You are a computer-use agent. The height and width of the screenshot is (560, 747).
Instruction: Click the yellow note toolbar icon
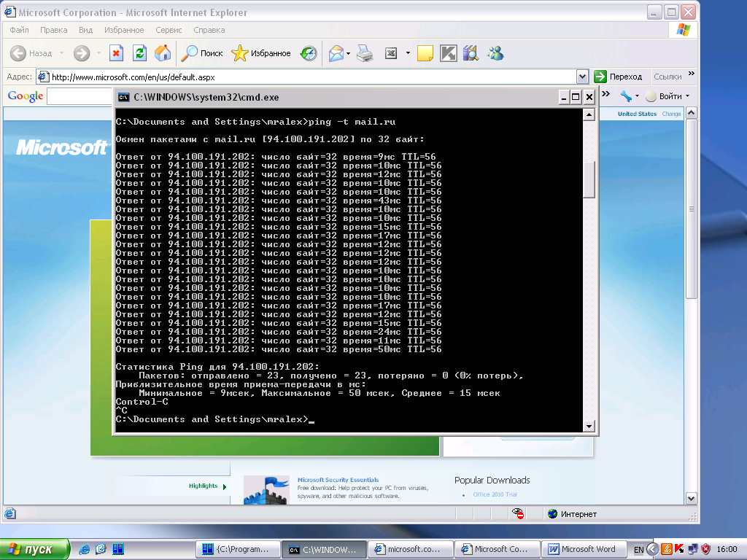425,53
